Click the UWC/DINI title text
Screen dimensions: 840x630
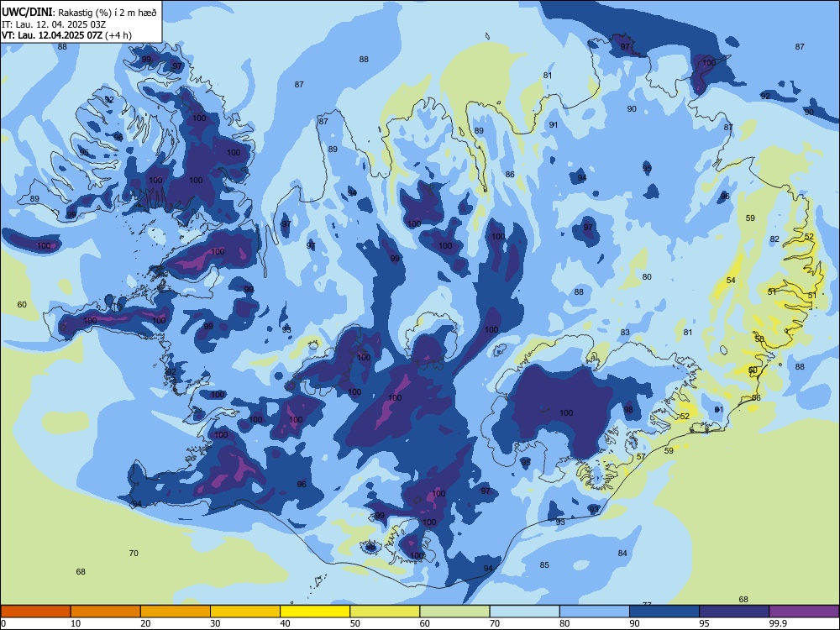click(27, 12)
